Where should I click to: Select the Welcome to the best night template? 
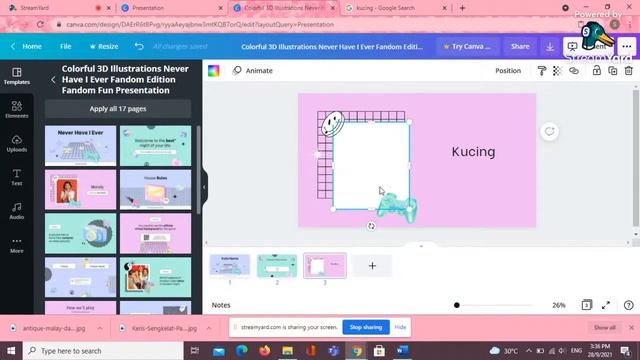pos(156,146)
